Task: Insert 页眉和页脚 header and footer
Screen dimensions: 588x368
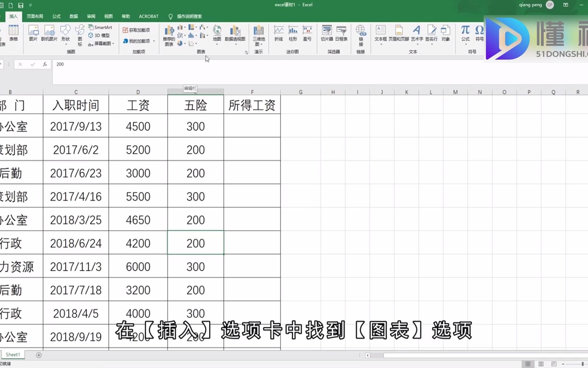Action: [x=399, y=33]
